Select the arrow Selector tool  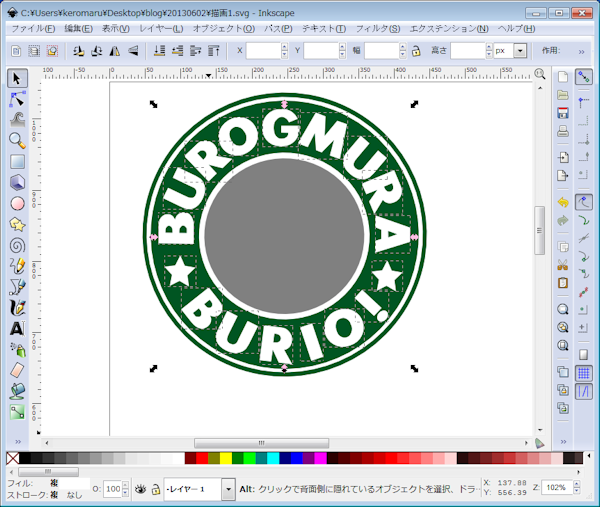coord(17,78)
